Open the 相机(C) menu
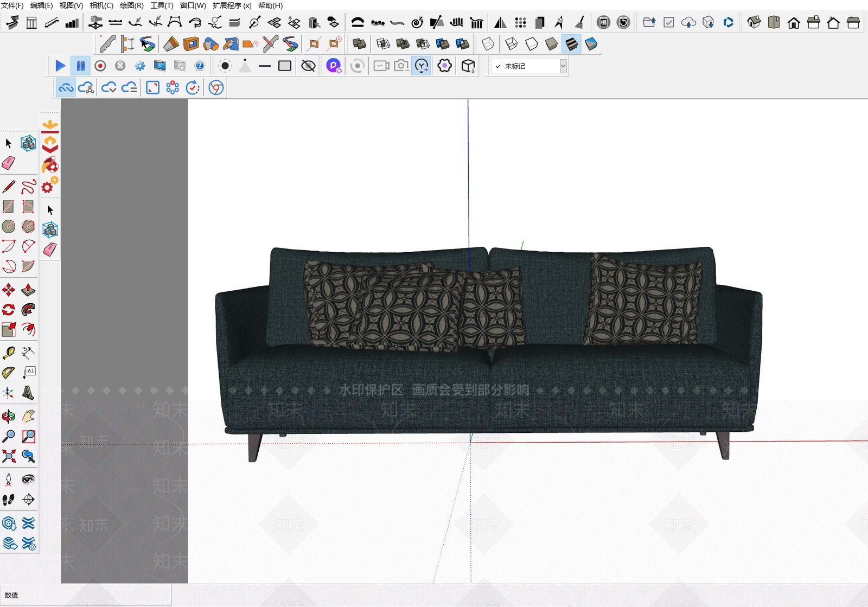This screenshot has height=607, width=868. point(101,5)
